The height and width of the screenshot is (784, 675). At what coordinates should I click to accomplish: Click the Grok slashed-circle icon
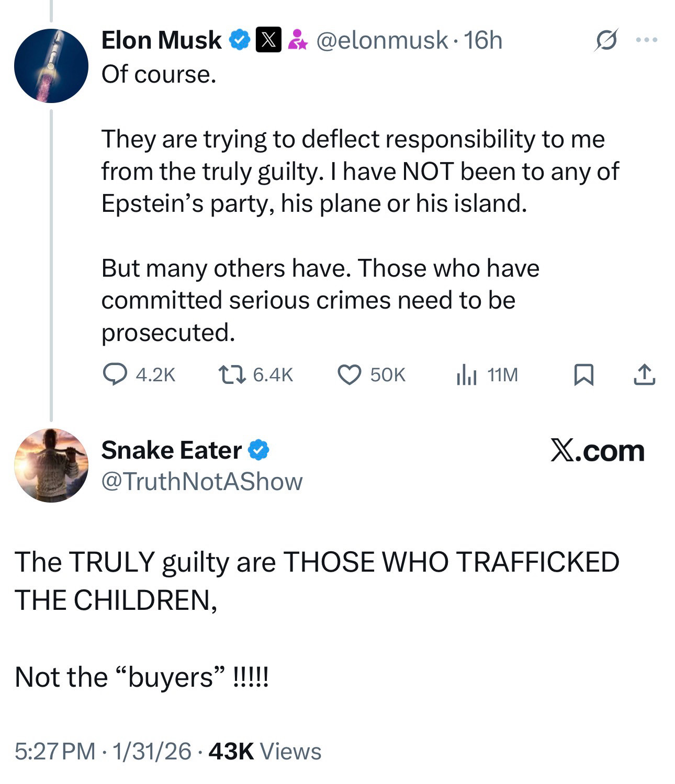[x=606, y=40]
